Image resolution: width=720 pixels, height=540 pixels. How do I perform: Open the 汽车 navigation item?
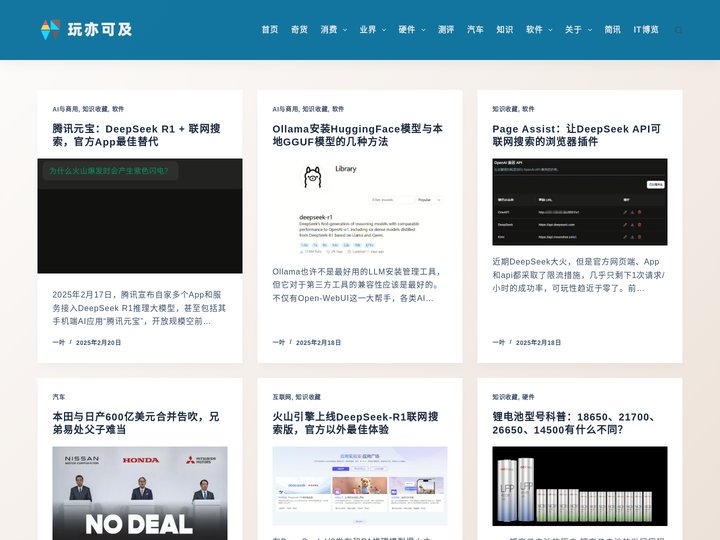475,30
